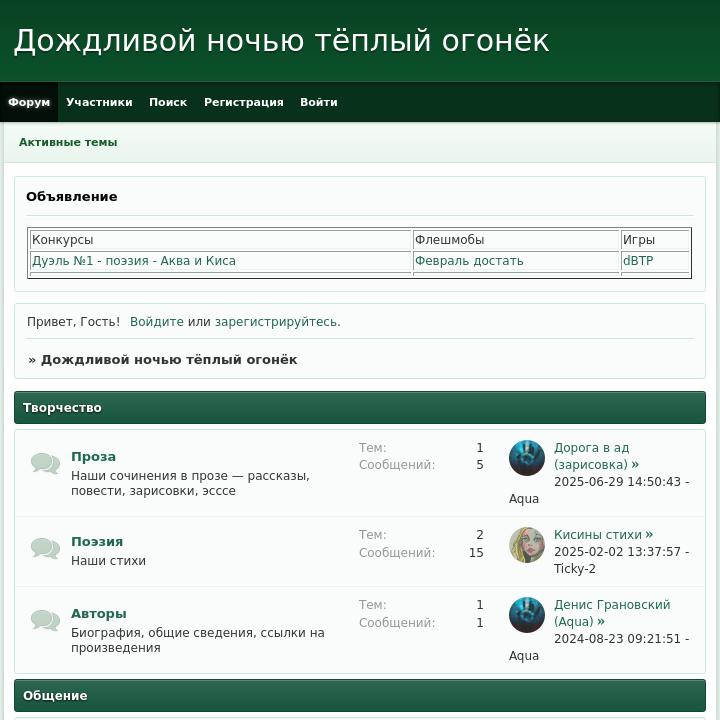Open the Регистрация page from the navbar
Screen dimensions: 720x720
click(243, 102)
